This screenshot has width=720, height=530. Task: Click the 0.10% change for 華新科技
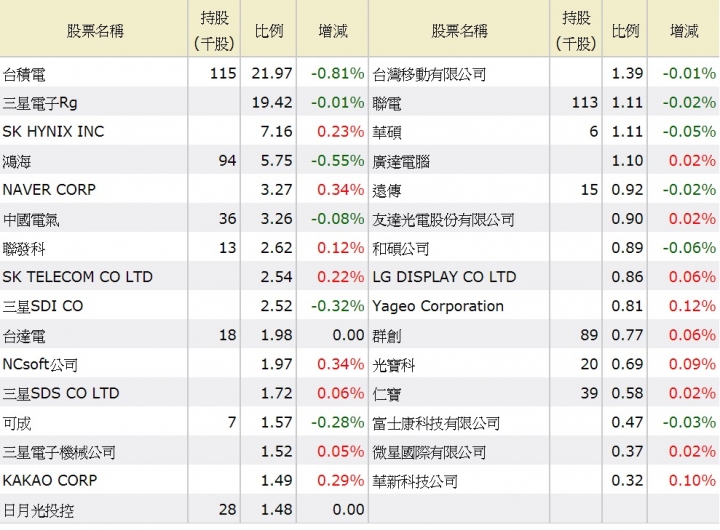pos(692,480)
